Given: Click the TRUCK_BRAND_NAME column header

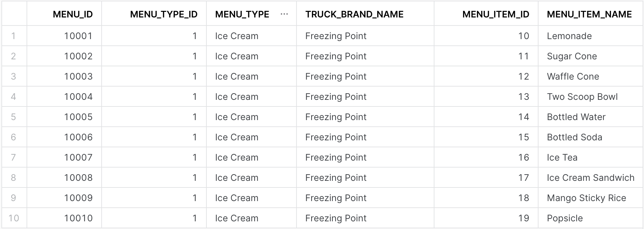Looking at the screenshot, I should 354,14.
